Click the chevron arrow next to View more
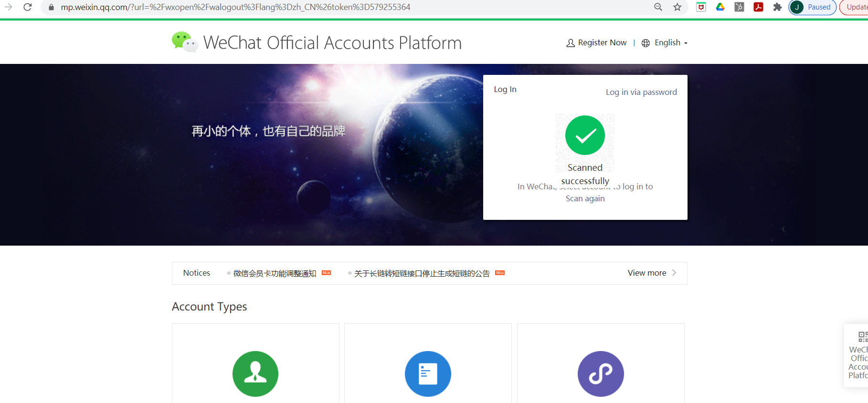The height and width of the screenshot is (403, 868). 674,273
